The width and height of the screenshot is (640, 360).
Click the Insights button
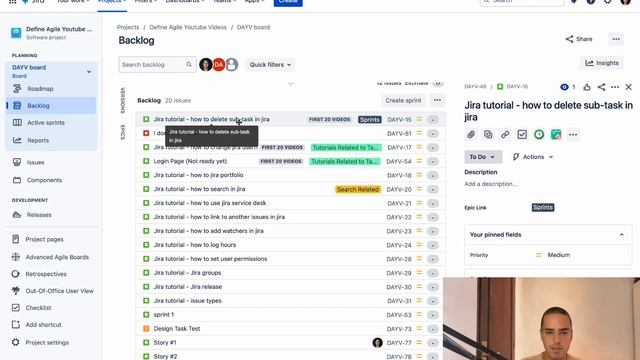602,63
